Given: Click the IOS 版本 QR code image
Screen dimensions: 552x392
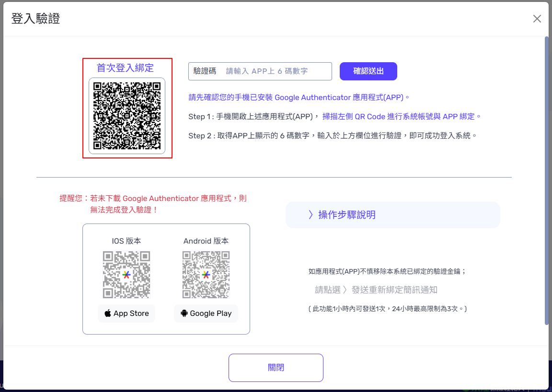Looking at the screenshot, I should click(x=126, y=275).
